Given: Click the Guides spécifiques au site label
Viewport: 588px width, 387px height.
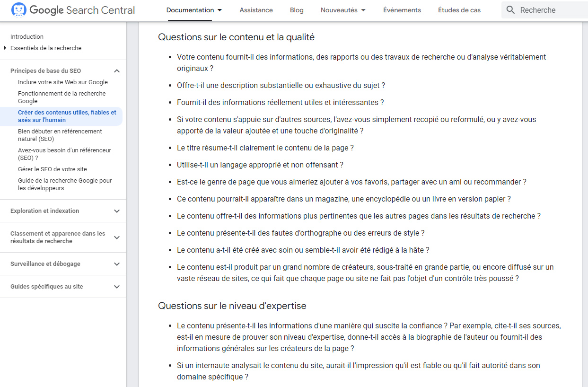Looking at the screenshot, I should 47,286.
